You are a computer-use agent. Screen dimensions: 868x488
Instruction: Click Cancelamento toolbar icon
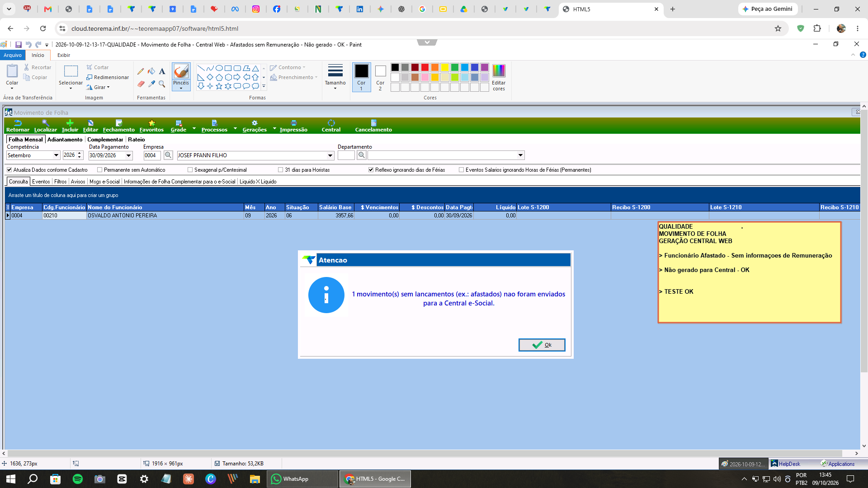point(373,126)
